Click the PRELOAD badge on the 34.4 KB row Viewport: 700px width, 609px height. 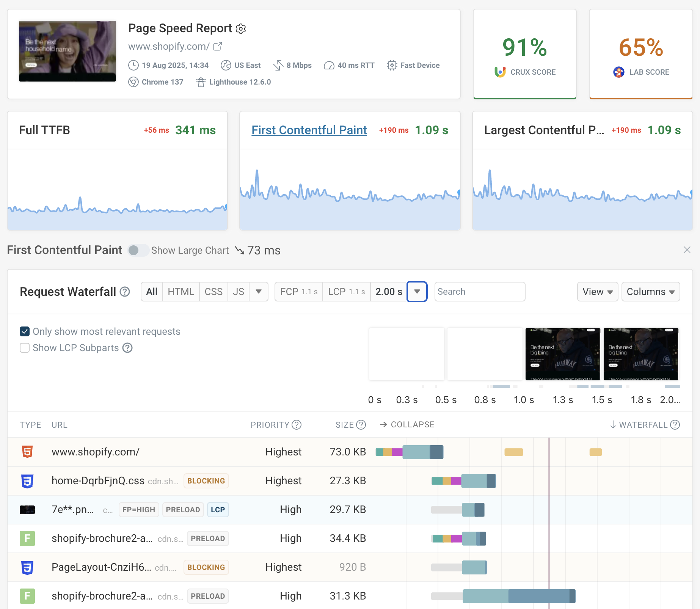tap(208, 538)
